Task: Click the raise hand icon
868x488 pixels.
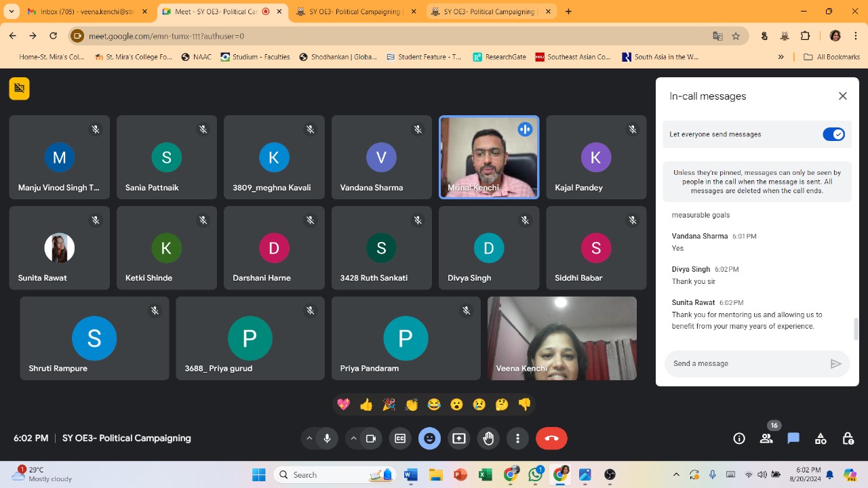Action: (488, 439)
